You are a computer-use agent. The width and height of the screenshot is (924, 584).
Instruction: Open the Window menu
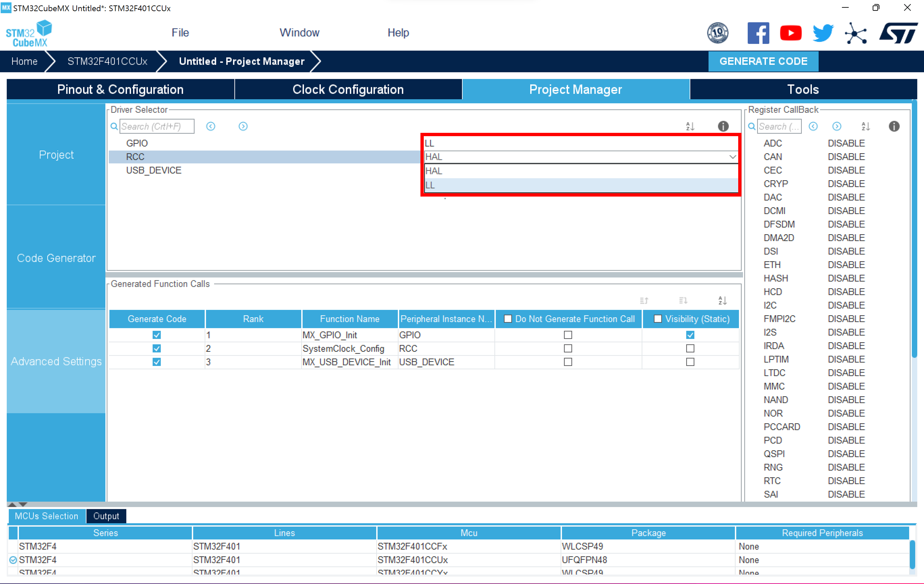pyautogui.click(x=299, y=33)
